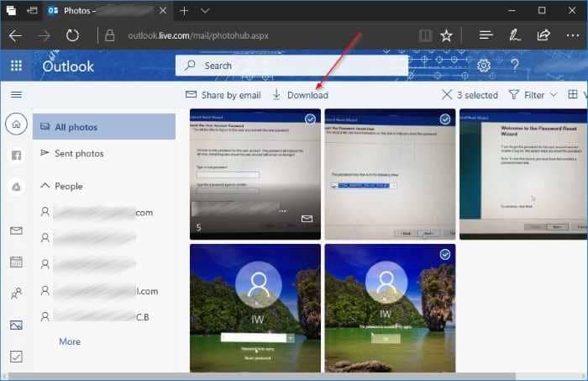Viewport: 588px width, 381px height.
Task: Select All photos in the sidebar
Action: click(x=104, y=127)
